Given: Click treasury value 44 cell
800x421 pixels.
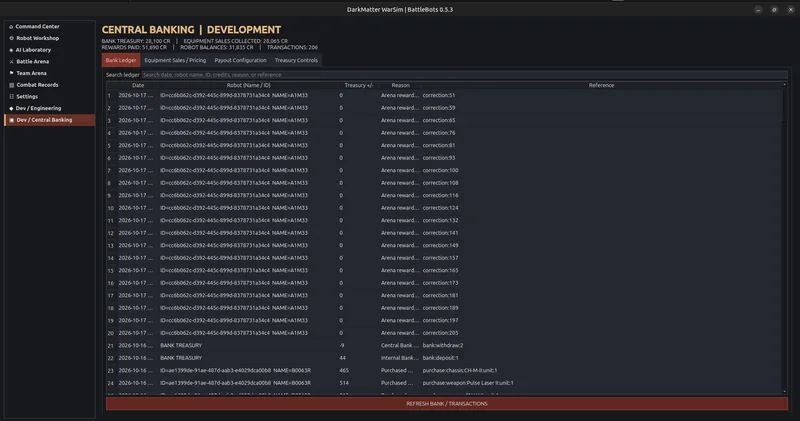Looking at the screenshot, I should [x=342, y=358].
